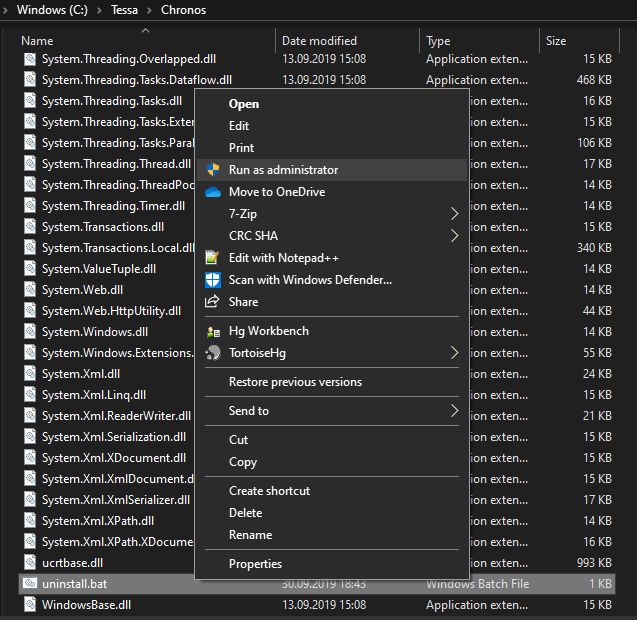
Task: Choose Open from the context menu
Action: [244, 104]
